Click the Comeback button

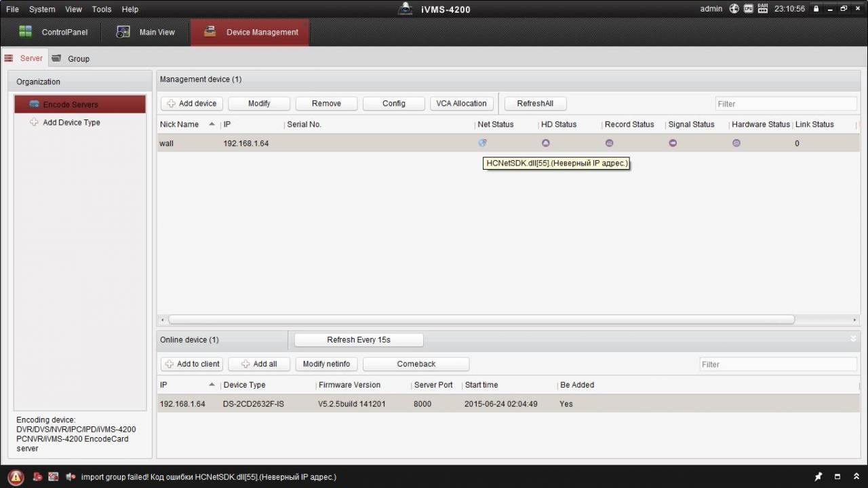tap(416, 364)
